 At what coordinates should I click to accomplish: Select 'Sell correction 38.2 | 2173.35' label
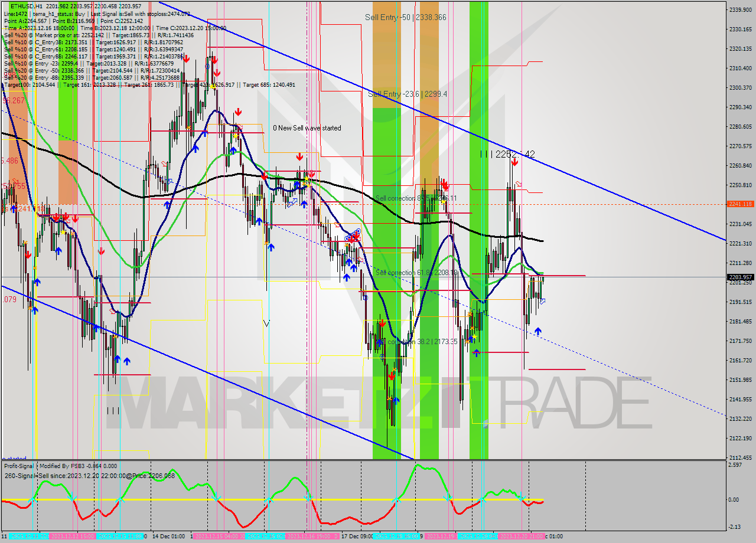tap(417, 342)
